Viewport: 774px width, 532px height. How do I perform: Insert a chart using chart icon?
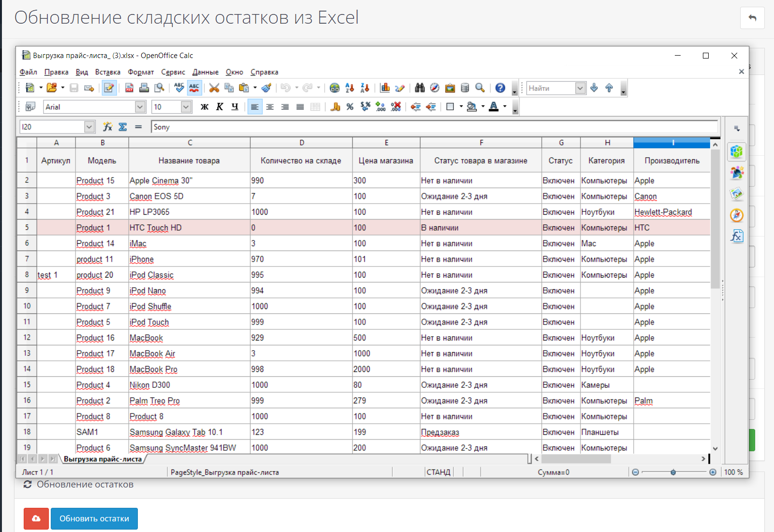click(x=385, y=88)
